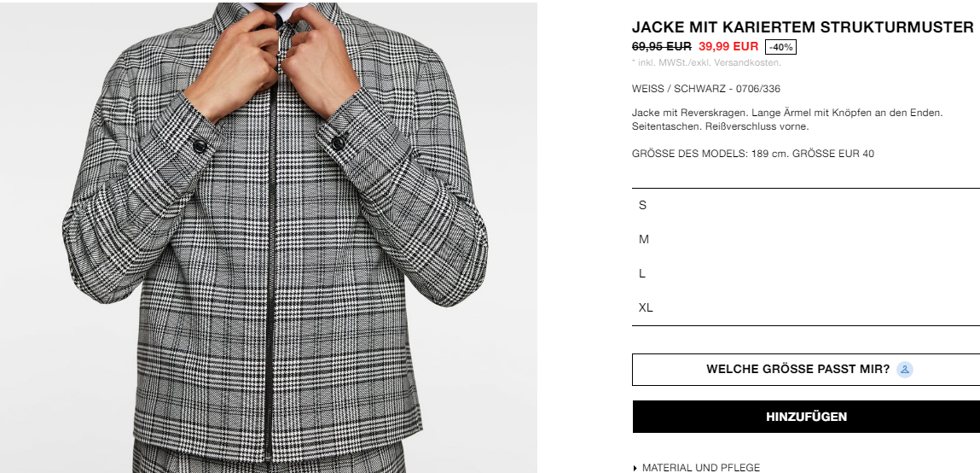Click the red 39,99 EUR sale price
The image size is (980, 473).
[728, 46]
